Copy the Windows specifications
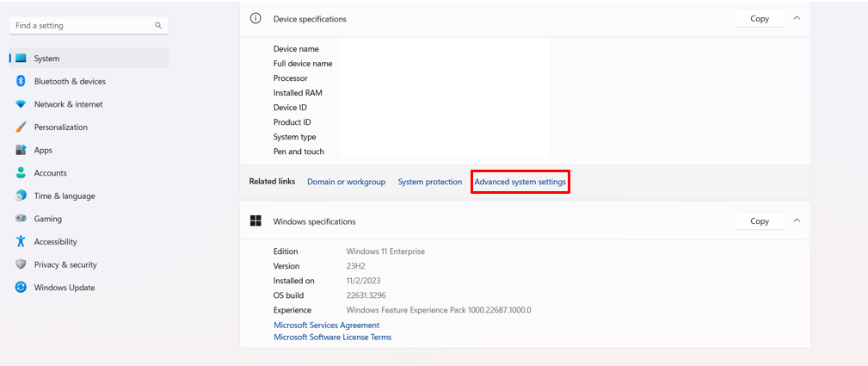Viewport: 868px width, 366px height. [760, 220]
